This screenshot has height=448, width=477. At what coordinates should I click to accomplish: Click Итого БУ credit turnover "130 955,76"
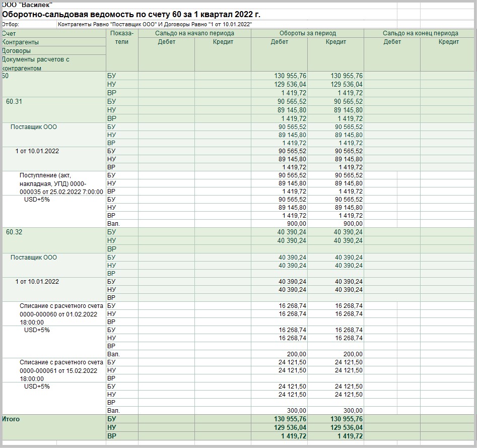[347, 419]
